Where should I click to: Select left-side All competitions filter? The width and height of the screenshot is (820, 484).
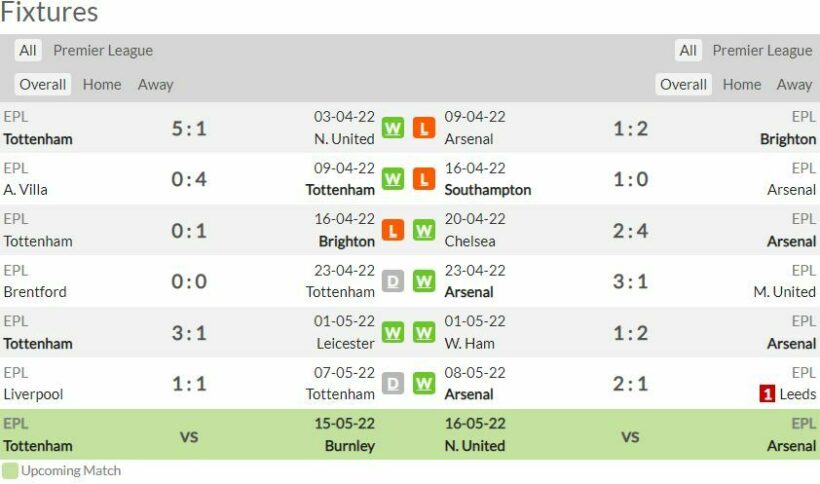coord(28,50)
